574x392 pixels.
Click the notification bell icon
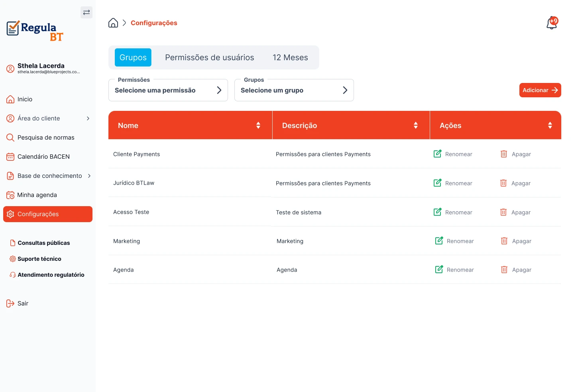552,23
